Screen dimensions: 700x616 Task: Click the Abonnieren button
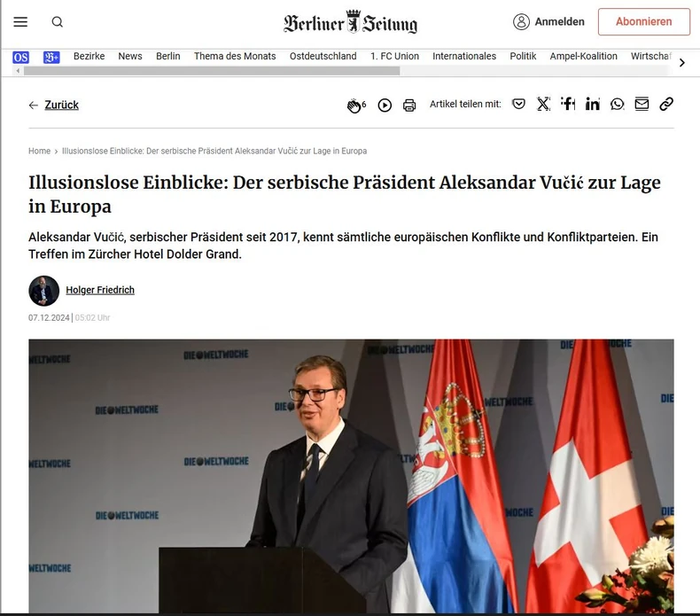[644, 21]
